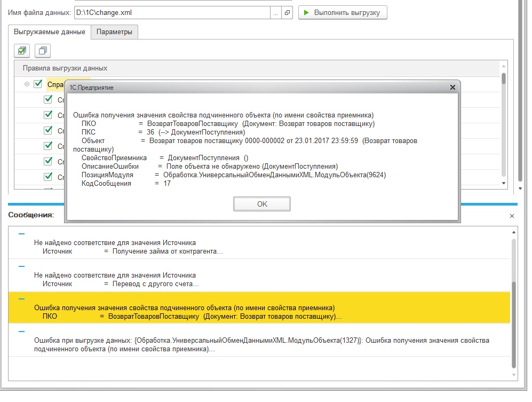532x402 pixels.
Task: Uncheck the fifth child rule checkbox
Action: [x=48, y=161]
